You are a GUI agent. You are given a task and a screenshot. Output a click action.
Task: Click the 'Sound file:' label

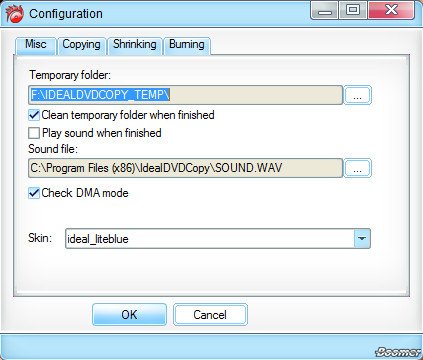click(53, 149)
